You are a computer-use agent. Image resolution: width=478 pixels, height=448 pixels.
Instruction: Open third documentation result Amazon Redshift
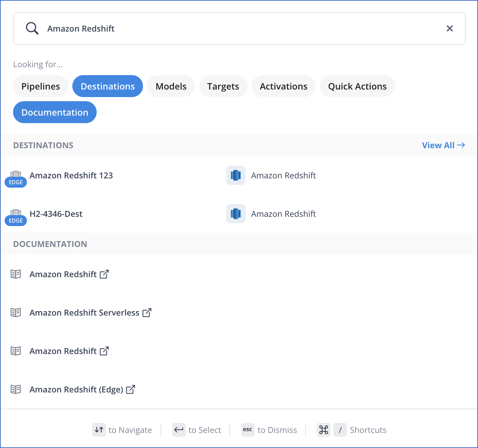[x=63, y=351]
